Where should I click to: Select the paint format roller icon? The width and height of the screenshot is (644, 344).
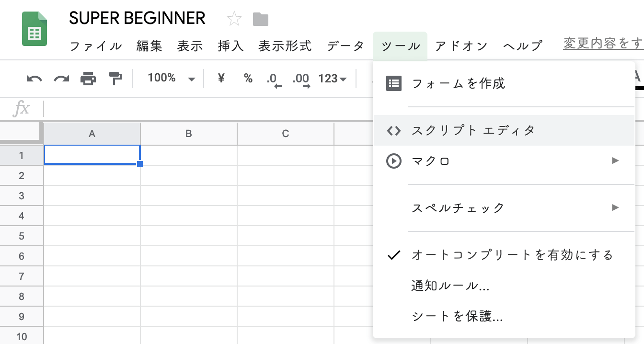click(115, 79)
